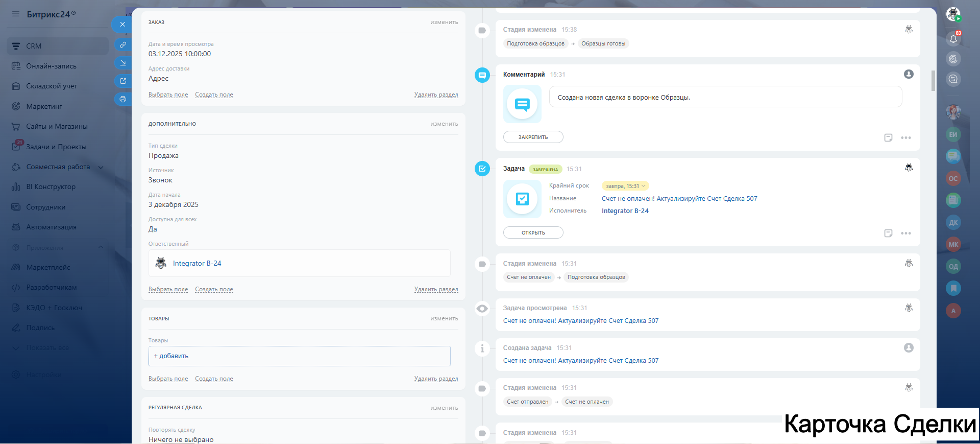Click the print icon on slider edge
Screen dimensions: 980x444
coord(123,99)
